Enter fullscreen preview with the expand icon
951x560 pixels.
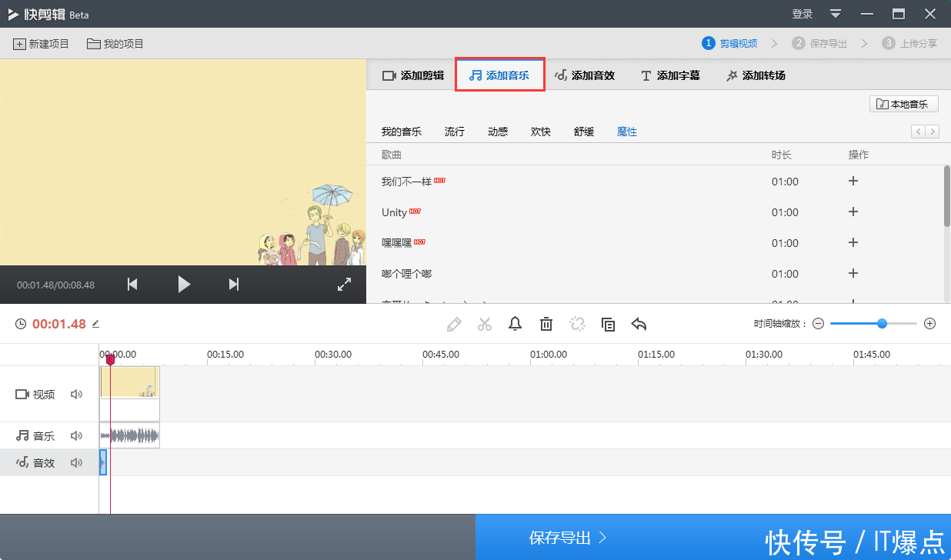coord(344,284)
